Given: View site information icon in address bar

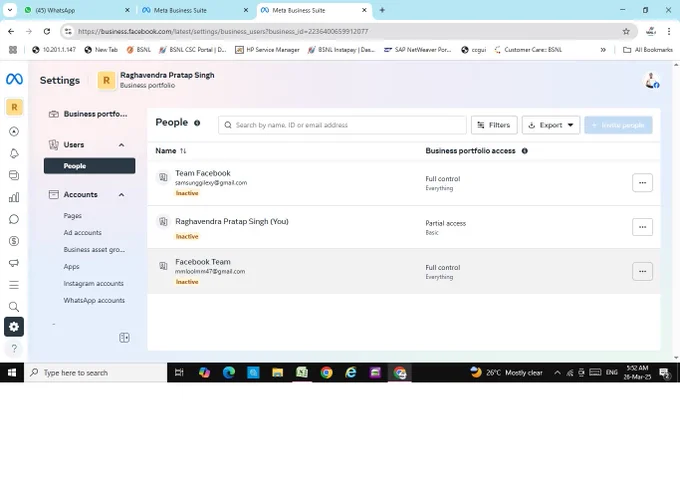Looking at the screenshot, I should [68, 31].
